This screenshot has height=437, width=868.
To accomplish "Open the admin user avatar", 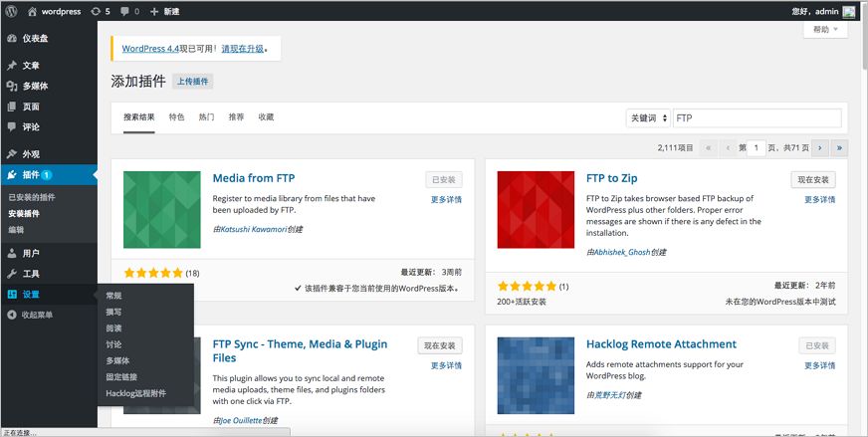I will coord(849,11).
